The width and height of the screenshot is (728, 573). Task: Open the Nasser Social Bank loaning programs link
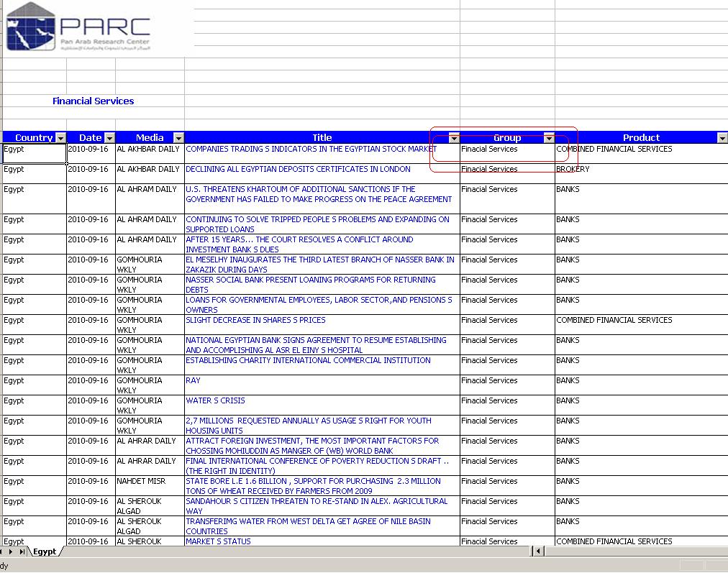pos(311,285)
